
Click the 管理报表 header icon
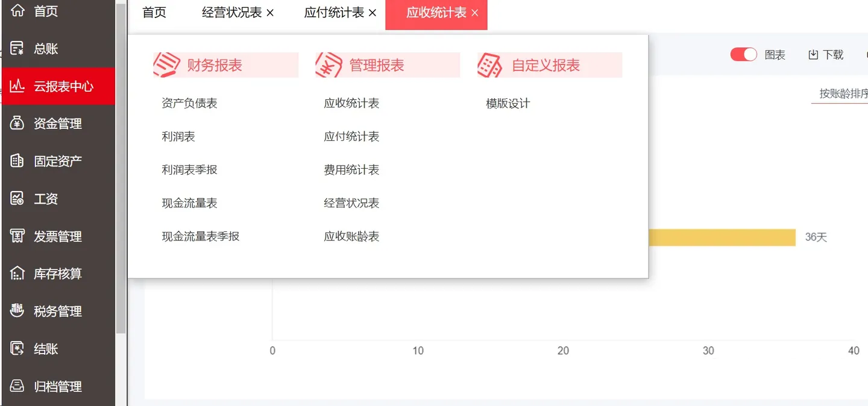[x=329, y=65]
